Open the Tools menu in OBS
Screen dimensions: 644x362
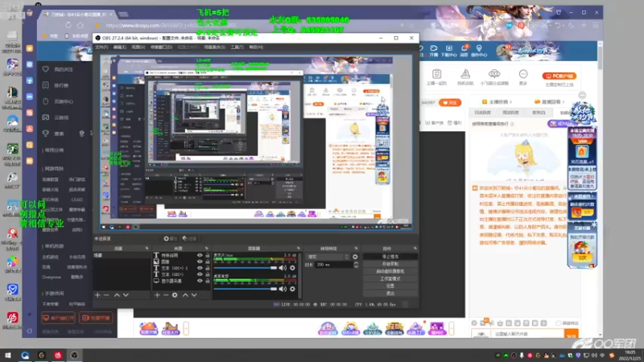coord(237,47)
